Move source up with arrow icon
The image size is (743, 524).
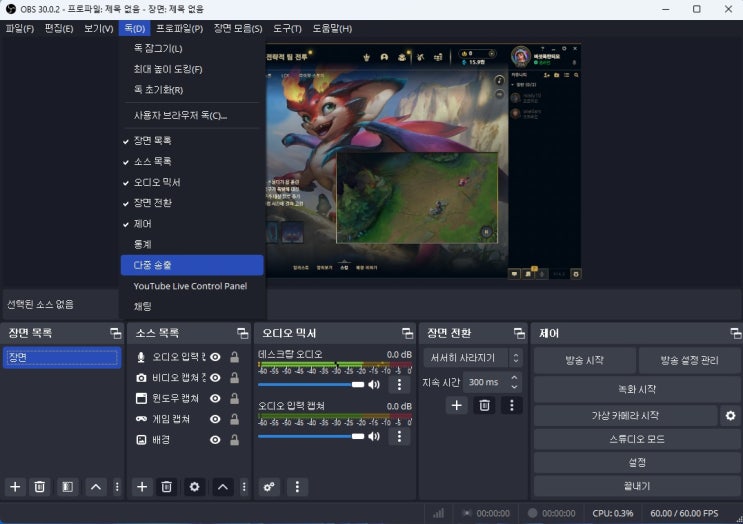223,487
